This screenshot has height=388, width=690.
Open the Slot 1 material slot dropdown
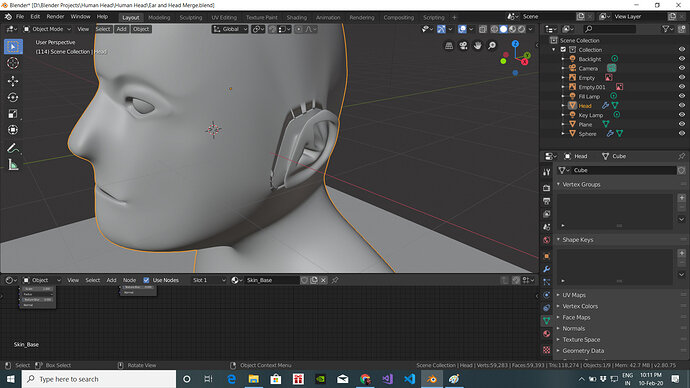[209, 280]
